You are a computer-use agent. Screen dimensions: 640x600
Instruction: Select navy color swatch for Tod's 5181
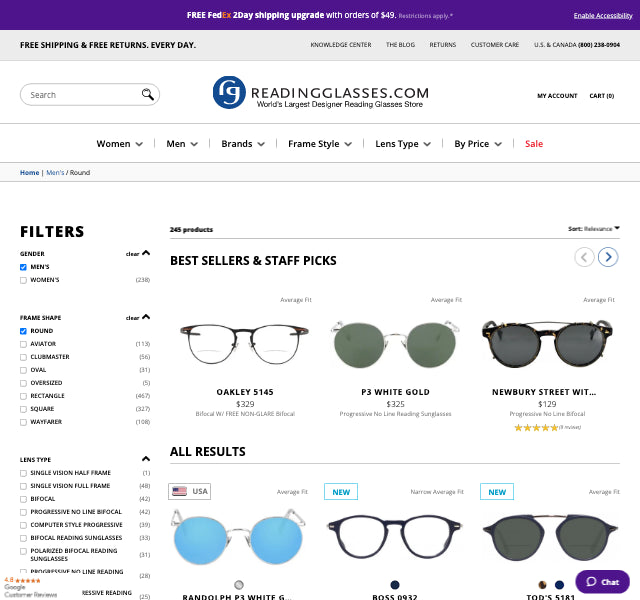click(559, 585)
